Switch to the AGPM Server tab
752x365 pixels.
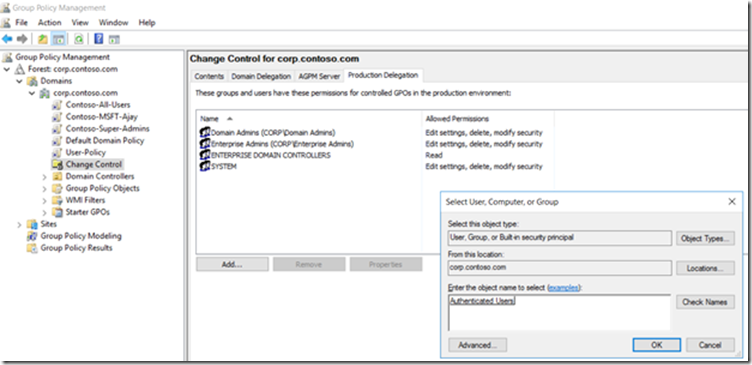(x=319, y=76)
